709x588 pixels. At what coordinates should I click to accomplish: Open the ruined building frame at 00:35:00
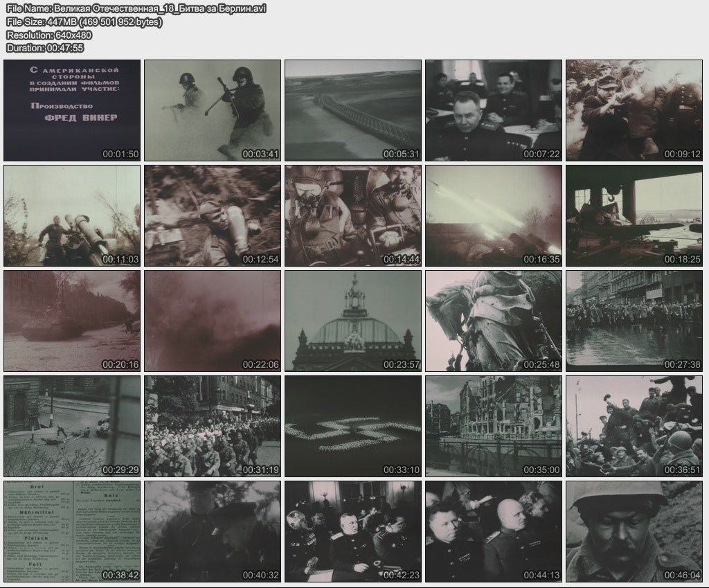(494, 426)
